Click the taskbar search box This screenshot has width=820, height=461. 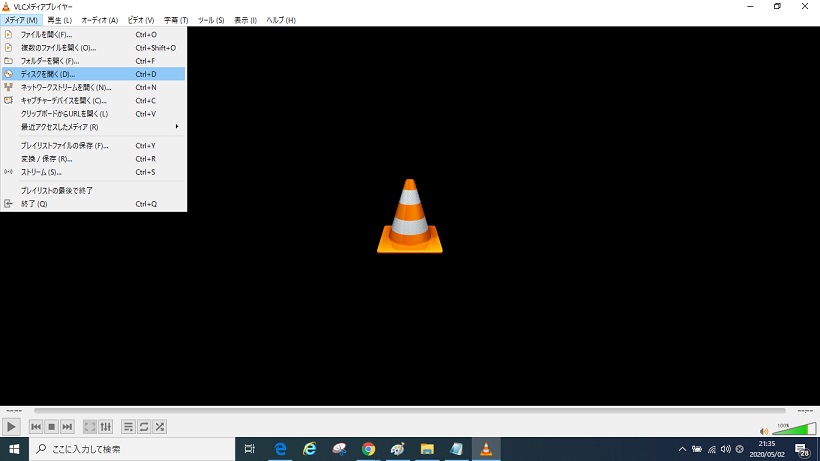point(132,449)
